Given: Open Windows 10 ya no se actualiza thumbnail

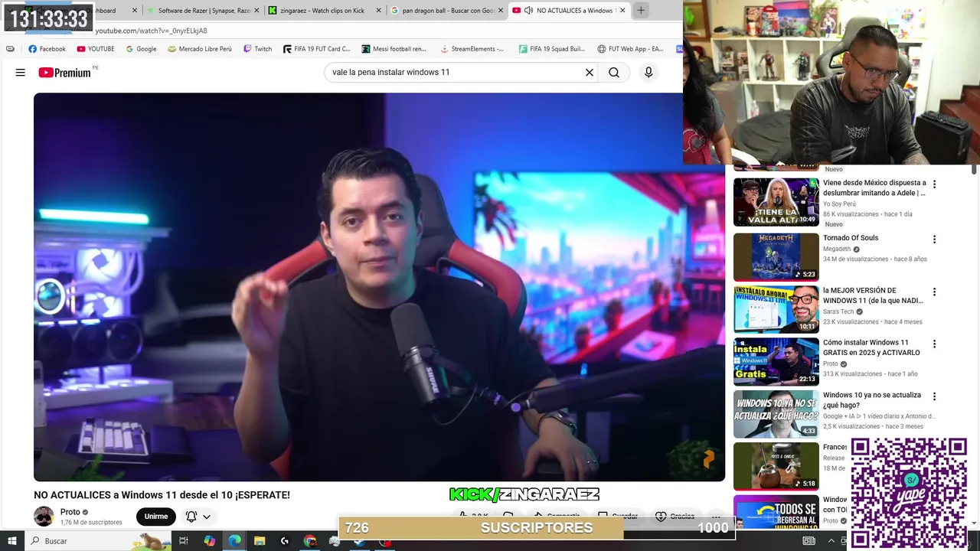Looking at the screenshot, I should click(776, 414).
